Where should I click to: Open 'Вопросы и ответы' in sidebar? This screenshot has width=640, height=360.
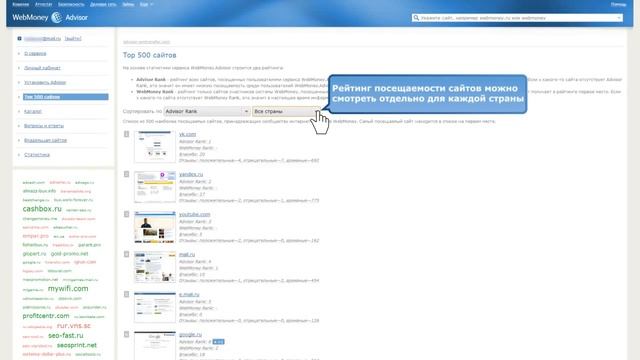pyautogui.click(x=44, y=126)
